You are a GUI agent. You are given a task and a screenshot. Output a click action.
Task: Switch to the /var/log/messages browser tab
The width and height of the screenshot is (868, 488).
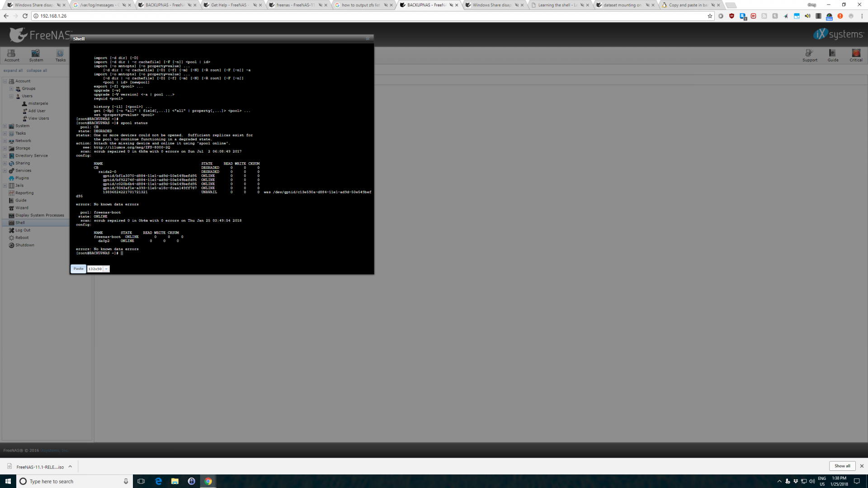[x=97, y=5]
